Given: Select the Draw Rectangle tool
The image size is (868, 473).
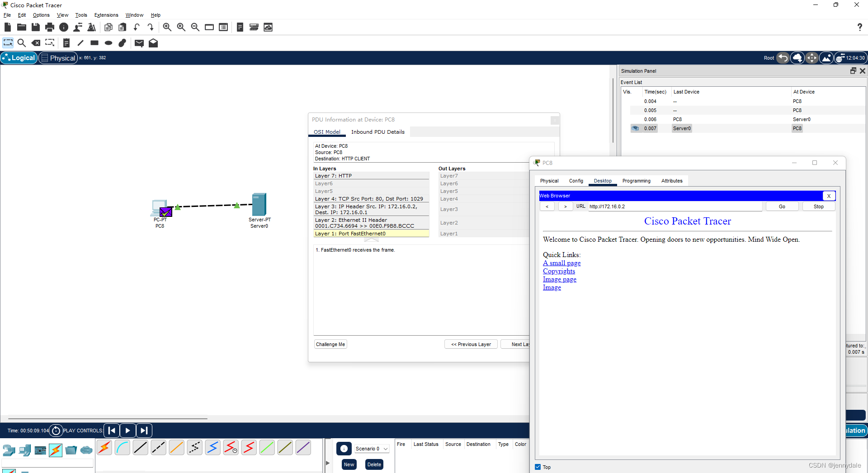Looking at the screenshot, I should coord(94,43).
